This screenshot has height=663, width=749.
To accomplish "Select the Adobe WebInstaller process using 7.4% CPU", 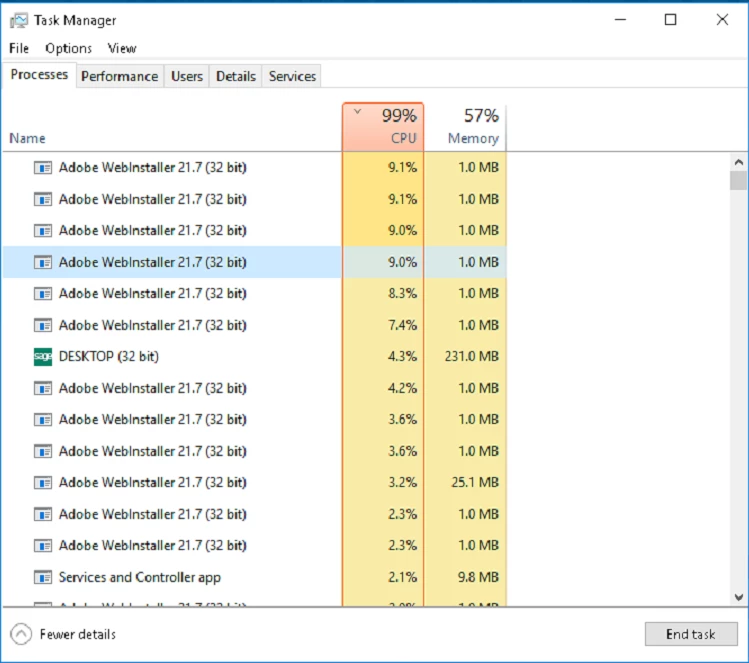I will 255,325.
